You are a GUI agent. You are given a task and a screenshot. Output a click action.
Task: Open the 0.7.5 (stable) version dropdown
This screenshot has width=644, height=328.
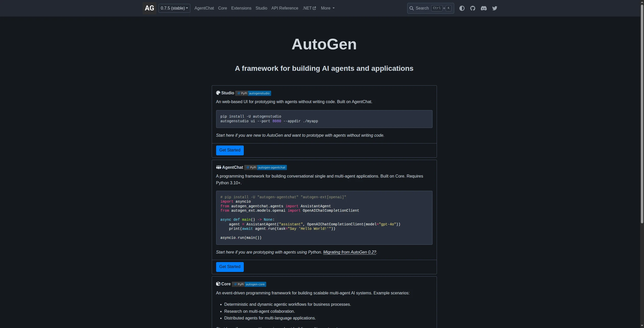coord(174,8)
